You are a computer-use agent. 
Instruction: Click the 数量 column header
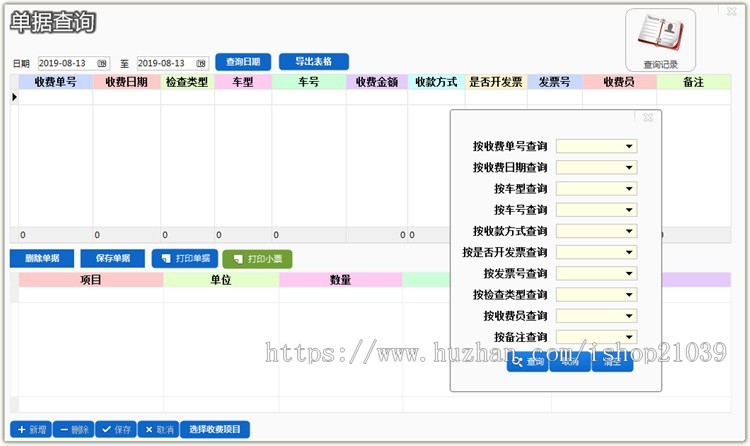click(341, 280)
